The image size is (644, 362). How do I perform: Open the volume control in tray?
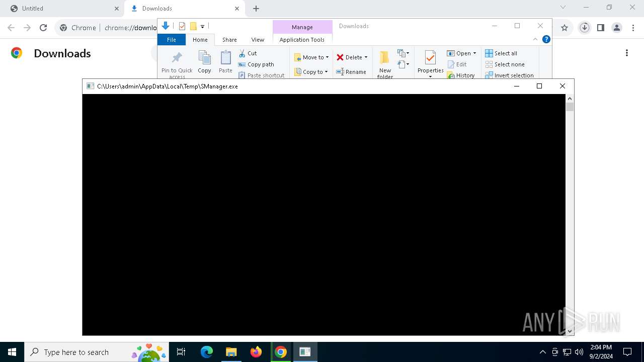tap(579, 352)
